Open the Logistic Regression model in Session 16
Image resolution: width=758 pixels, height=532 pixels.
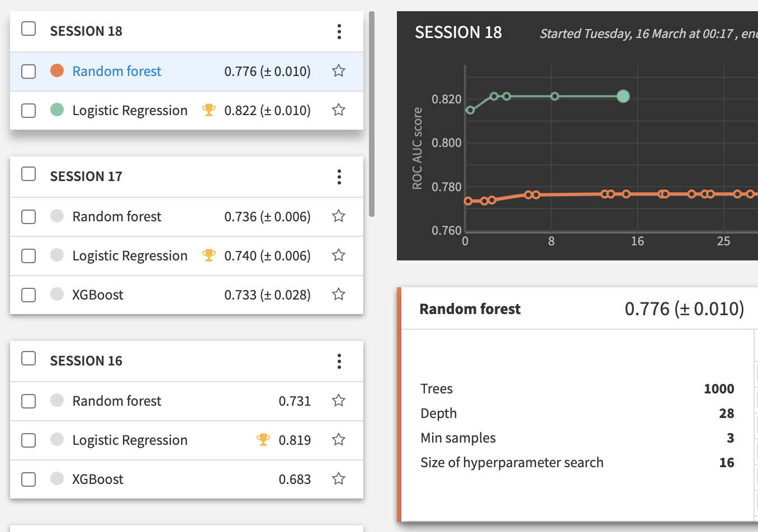pos(130,440)
